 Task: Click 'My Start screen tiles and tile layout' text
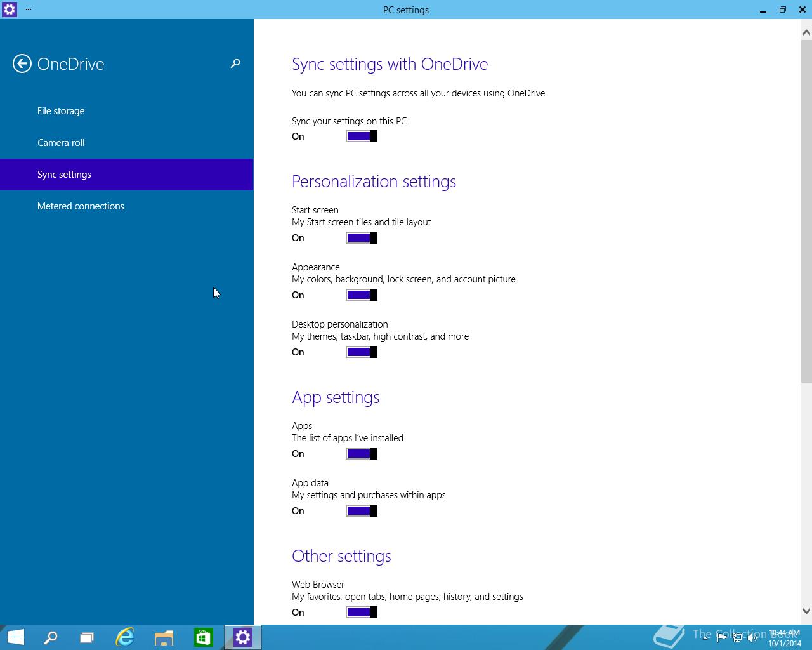tap(361, 222)
